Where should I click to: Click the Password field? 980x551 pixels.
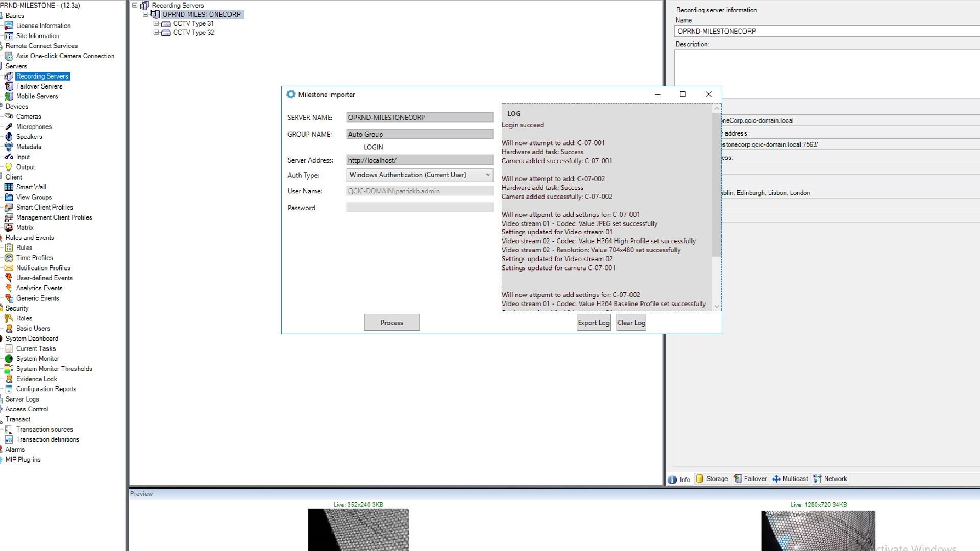pos(420,208)
